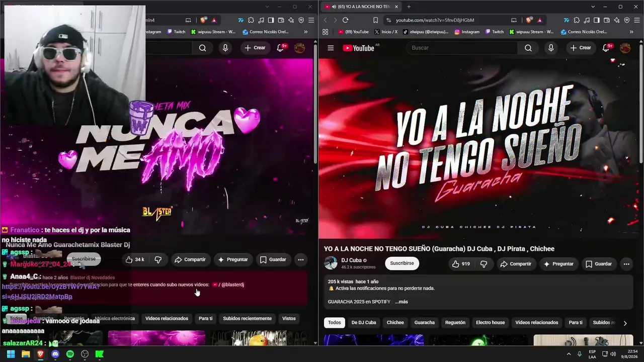Open more actions menu for DJ Cuba video
The image size is (644, 362).
pyautogui.click(x=626, y=264)
